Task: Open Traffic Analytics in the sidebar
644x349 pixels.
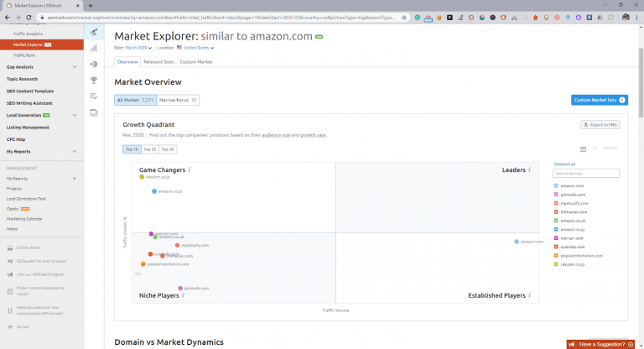Action: point(28,34)
